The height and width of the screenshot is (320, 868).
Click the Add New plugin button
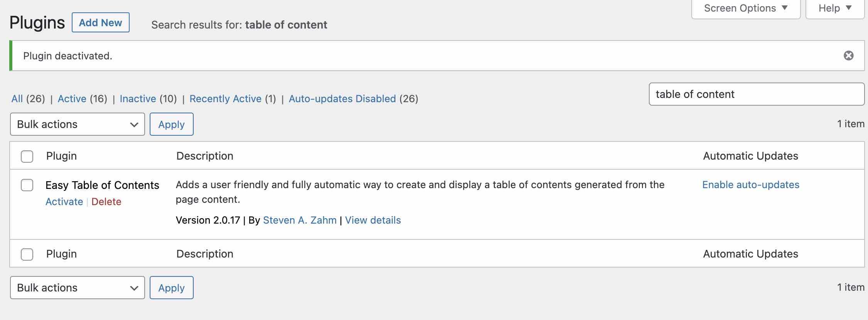coord(100,23)
